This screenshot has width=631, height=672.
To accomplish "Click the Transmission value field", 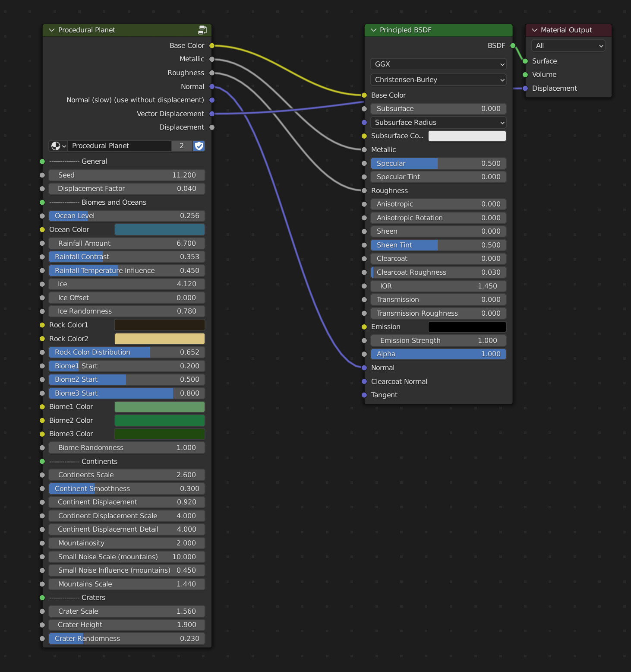I will 439,299.
